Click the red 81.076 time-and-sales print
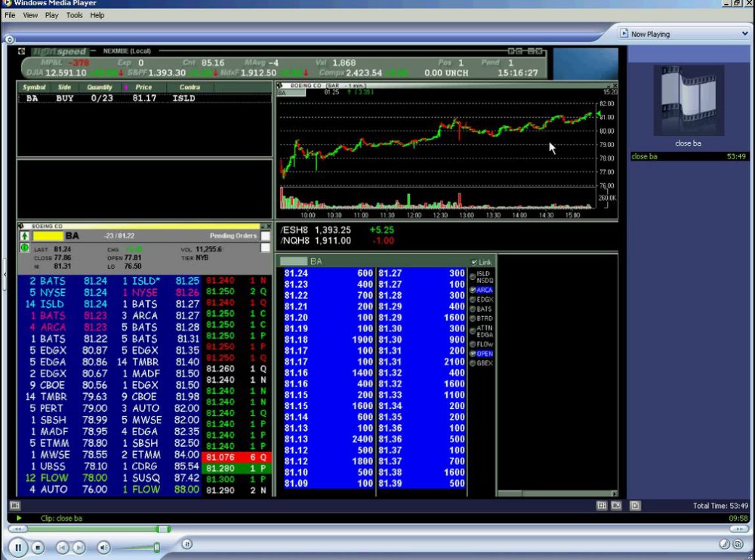 (x=238, y=457)
